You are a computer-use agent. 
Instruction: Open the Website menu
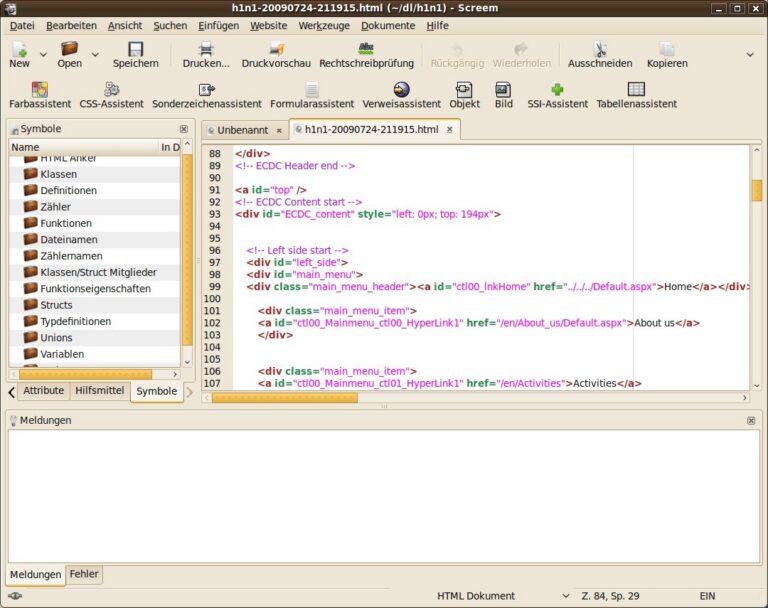pos(269,25)
